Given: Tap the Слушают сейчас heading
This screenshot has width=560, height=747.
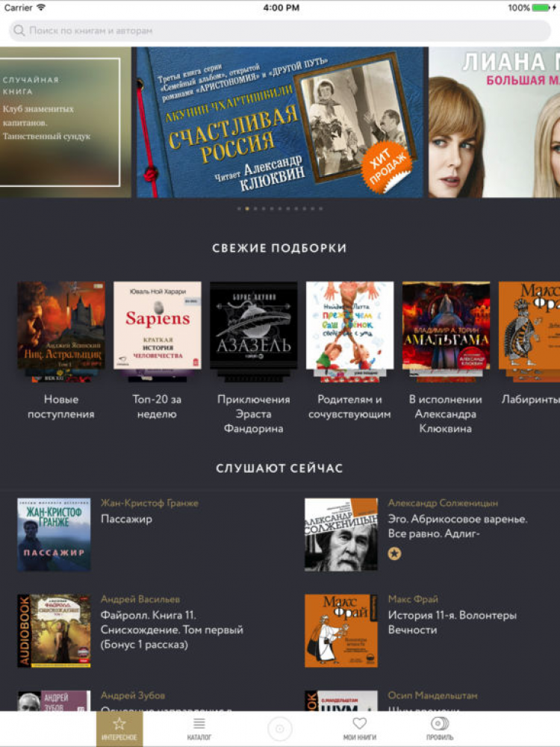Looking at the screenshot, I should point(279,468).
